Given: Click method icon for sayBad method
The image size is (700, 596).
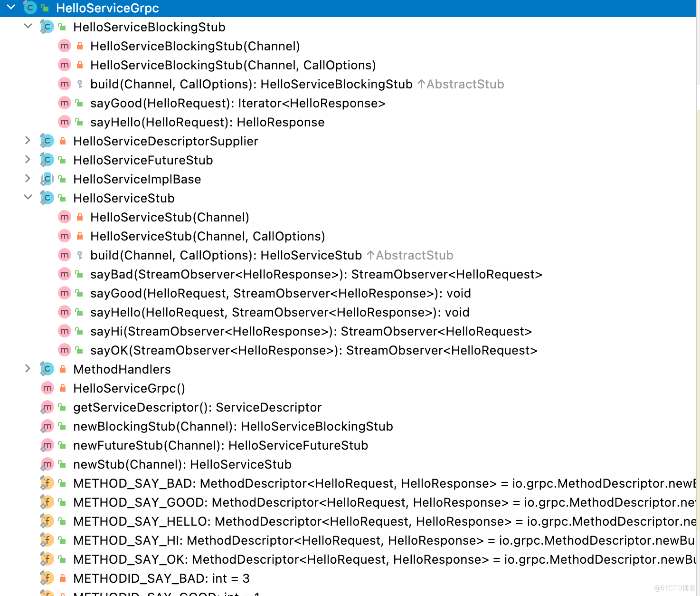Looking at the screenshot, I should point(64,274).
